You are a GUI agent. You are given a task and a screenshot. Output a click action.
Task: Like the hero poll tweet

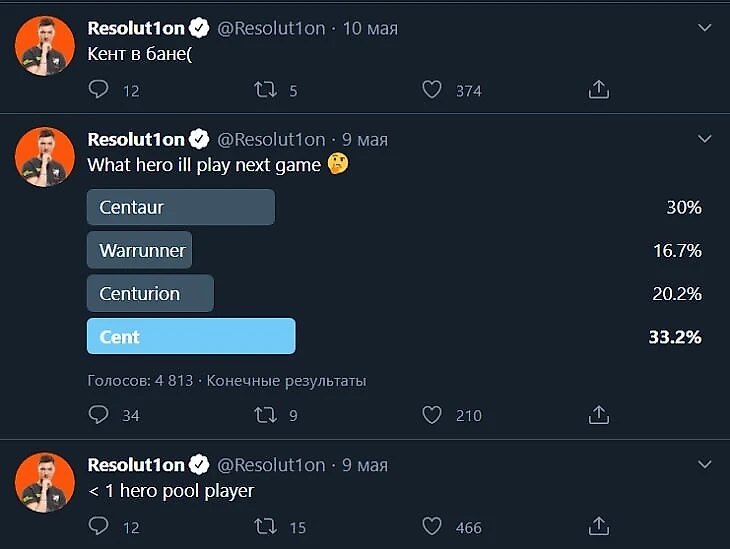tap(432, 414)
